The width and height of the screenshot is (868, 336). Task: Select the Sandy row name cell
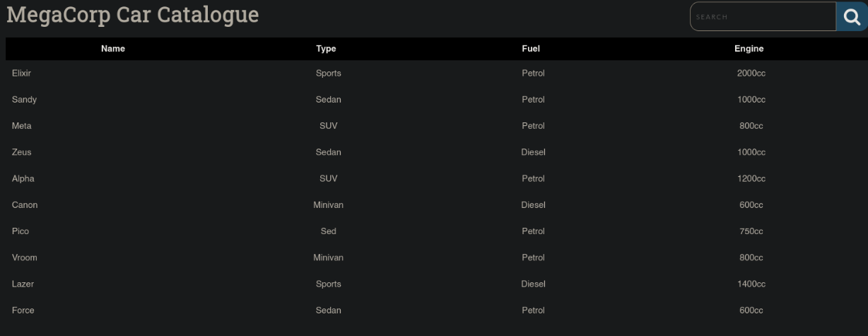24,100
